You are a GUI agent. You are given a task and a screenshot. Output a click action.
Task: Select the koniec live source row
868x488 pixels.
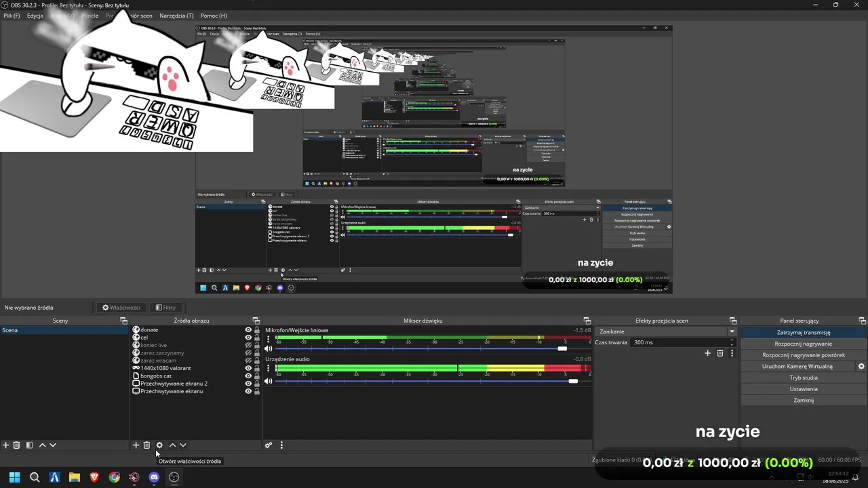click(x=197, y=345)
